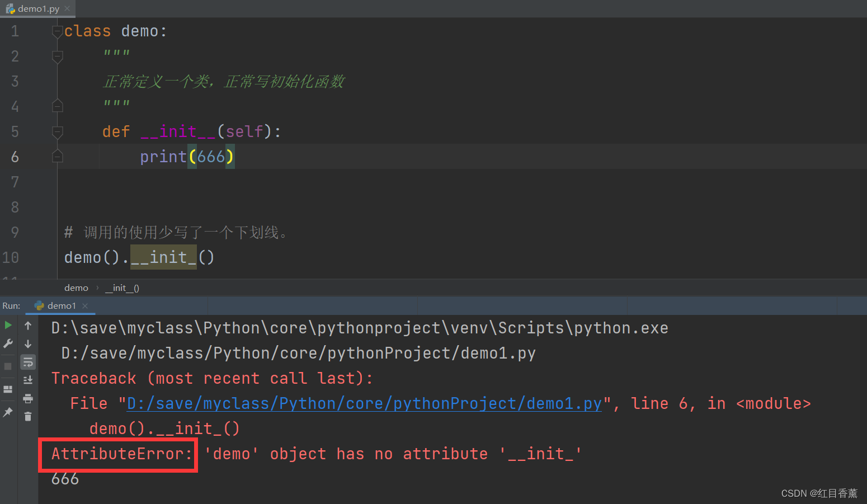Click the python.exe path in console
This screenshot has width=867, height=504.
[x=360, y=328]
